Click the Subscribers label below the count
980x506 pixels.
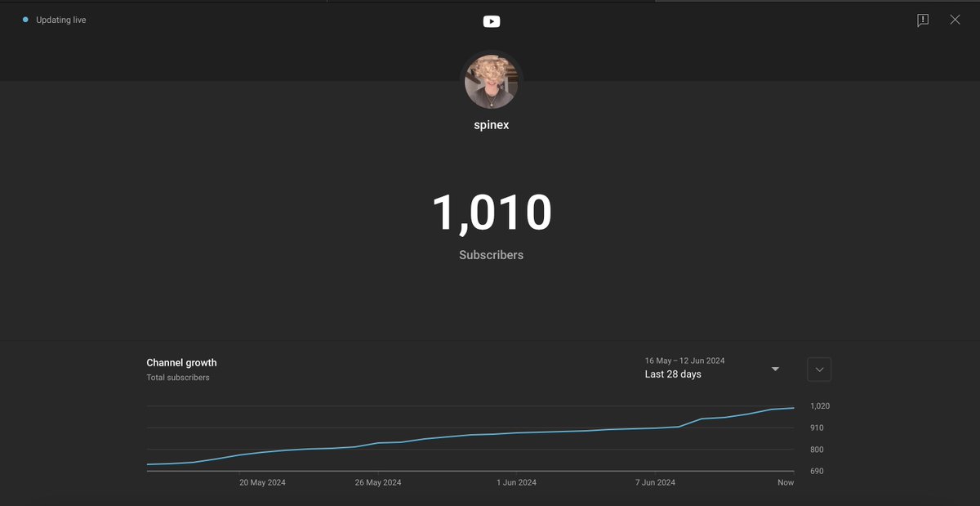(x=491, y=254)
